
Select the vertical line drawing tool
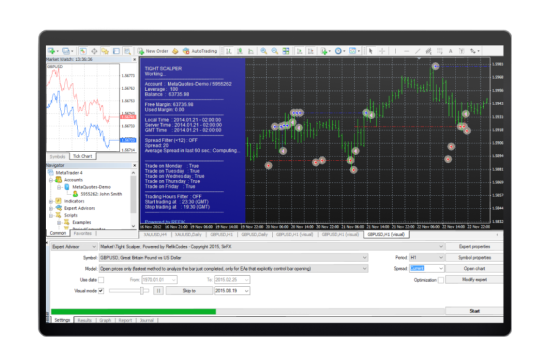click(395, 51)
